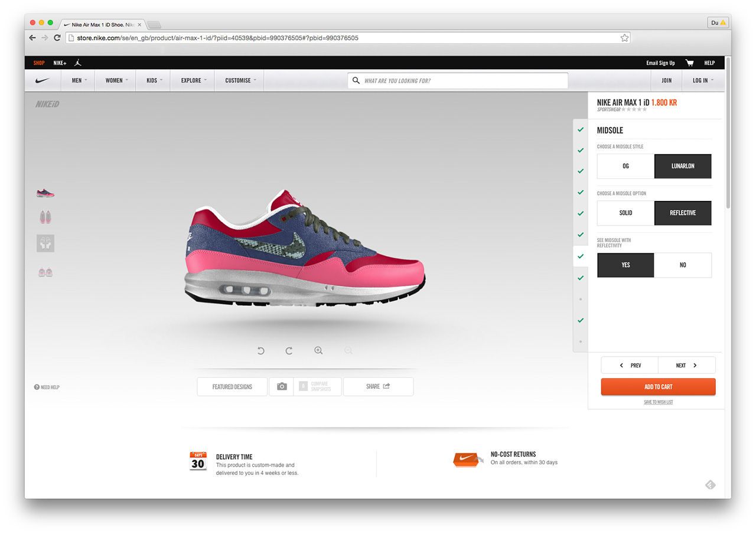Open the shopping cart icon
Screen dimensions: 756x534
689,63
